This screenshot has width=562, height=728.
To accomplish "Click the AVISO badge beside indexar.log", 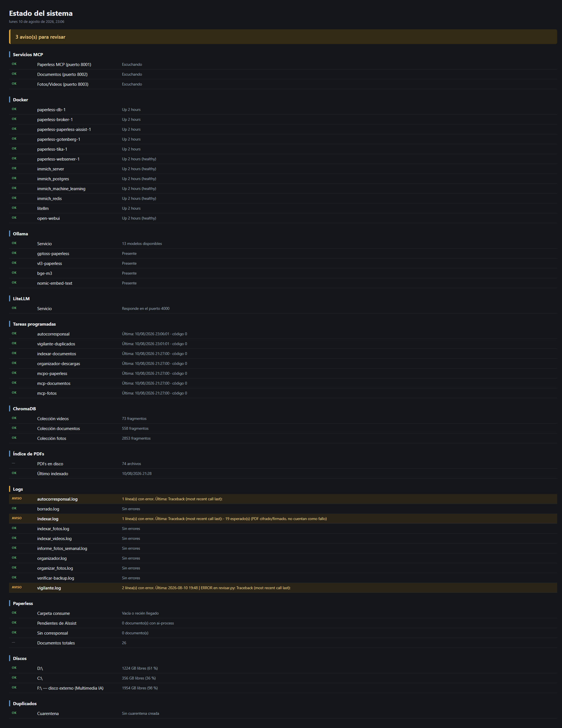I will pyautogui.click(x=17, y=518).
